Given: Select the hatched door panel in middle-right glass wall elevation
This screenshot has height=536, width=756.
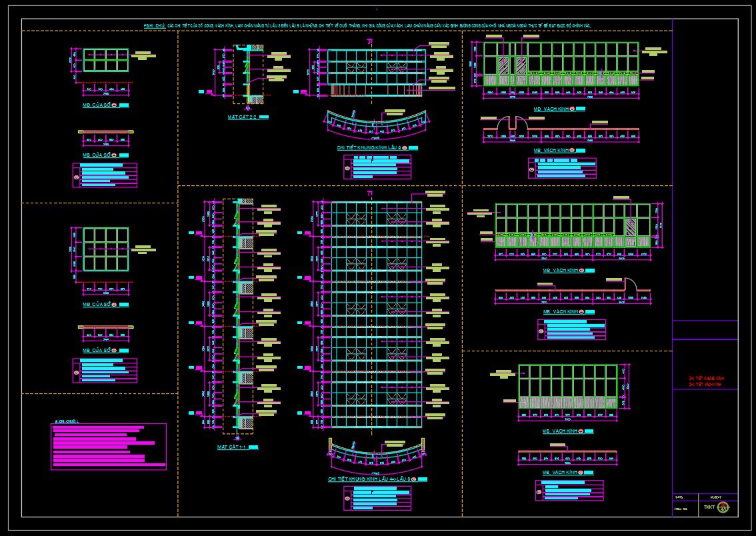Looking at the screenshot, I should tap(631, 227).
